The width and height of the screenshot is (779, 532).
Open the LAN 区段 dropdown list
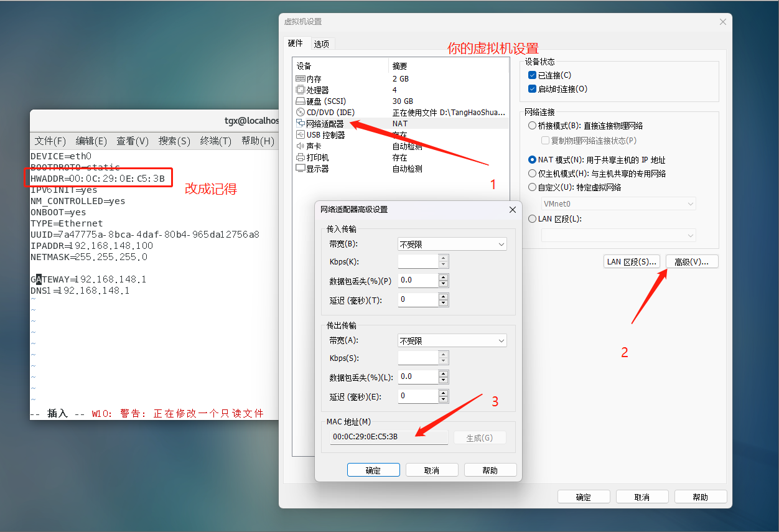pyautogui.click(x=618, y=235)
